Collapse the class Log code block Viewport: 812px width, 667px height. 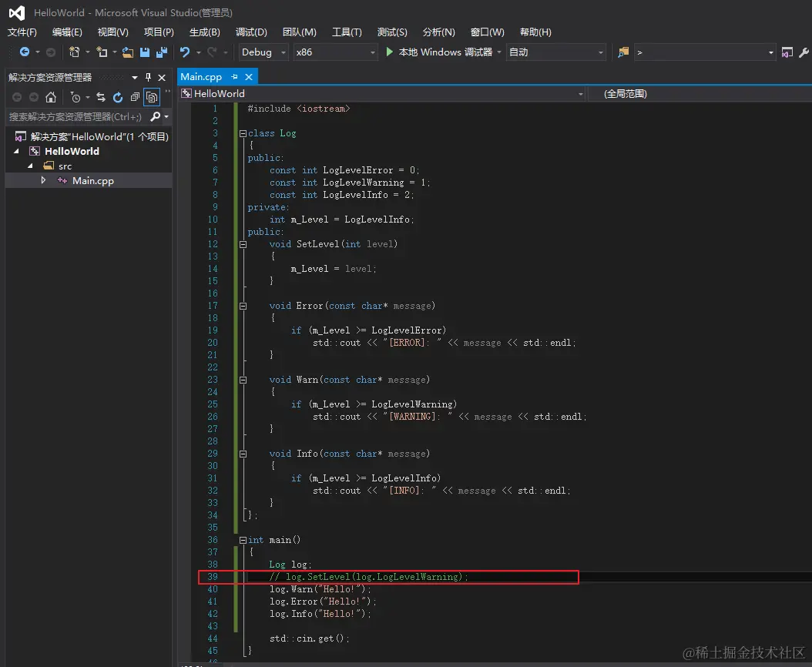point(243,133)
